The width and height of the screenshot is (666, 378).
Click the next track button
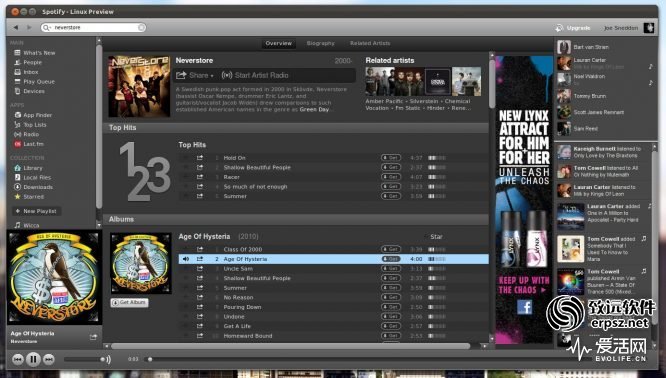(x=49, y=360)
